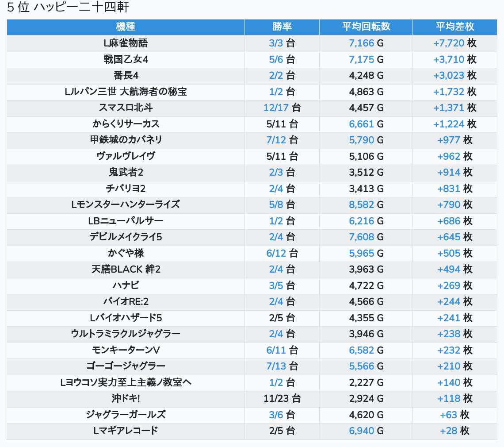Click the +1,224 枚 average difference value
The height and width of the screenshot is (447, 504).
point(455,124)
